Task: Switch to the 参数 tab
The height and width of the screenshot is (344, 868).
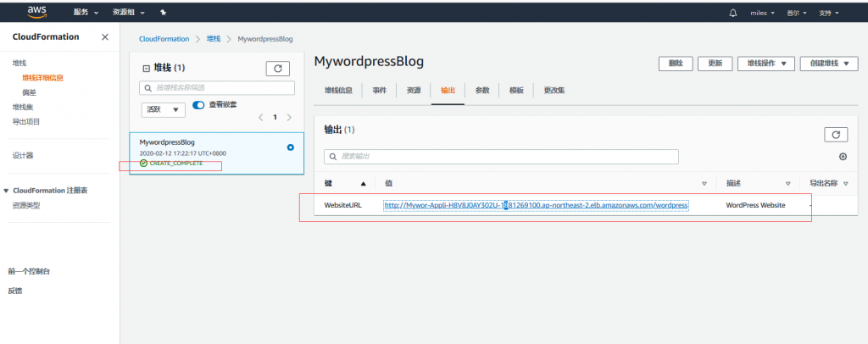Action: pos(482,91)
